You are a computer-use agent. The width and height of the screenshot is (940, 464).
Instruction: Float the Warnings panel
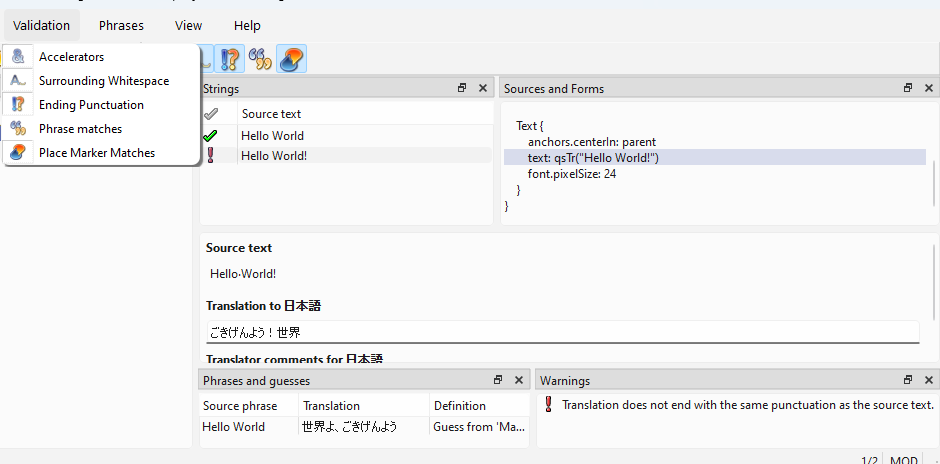click(908, 380)
